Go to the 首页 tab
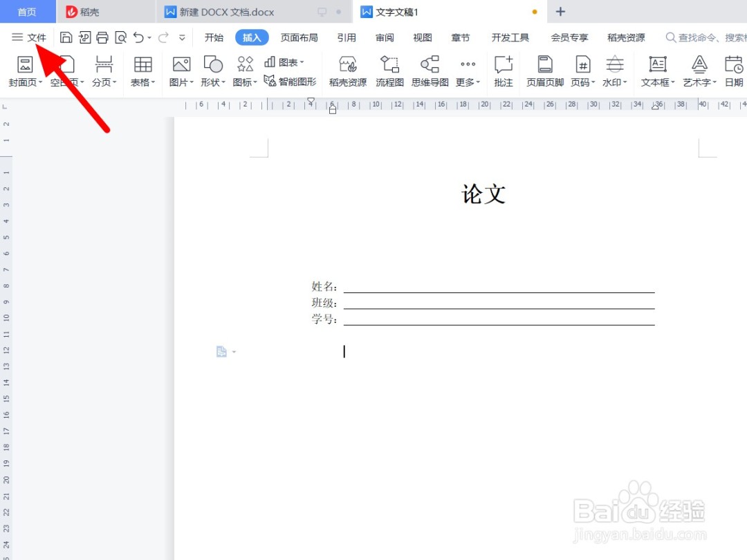Viewport: 747px width, 560px height. pos(27,12)
